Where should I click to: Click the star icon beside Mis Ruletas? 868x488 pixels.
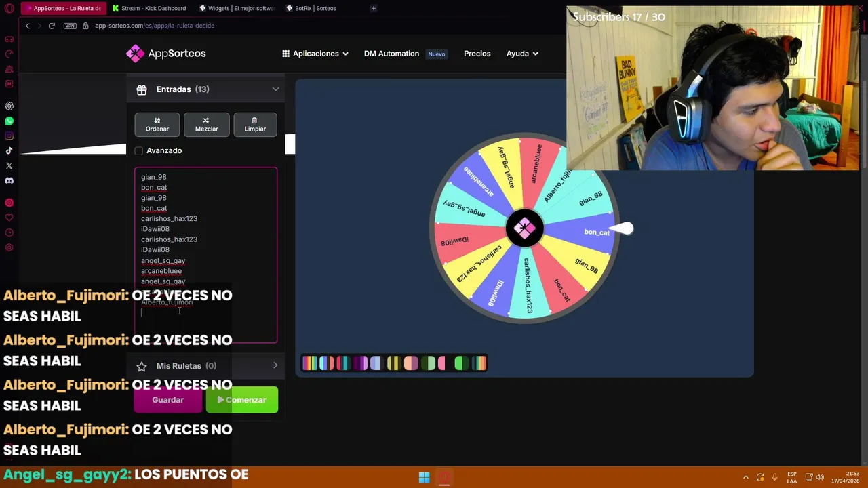pyautogui.click(x=142, y=366)
